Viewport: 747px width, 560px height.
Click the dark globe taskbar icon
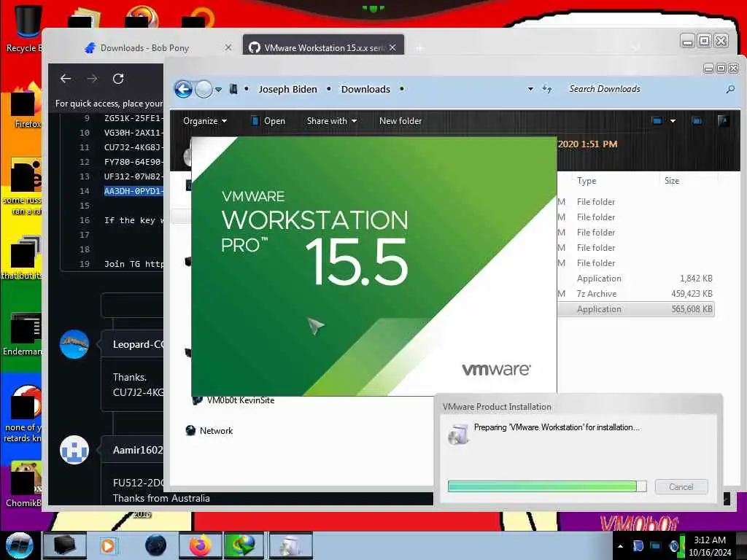156,545
